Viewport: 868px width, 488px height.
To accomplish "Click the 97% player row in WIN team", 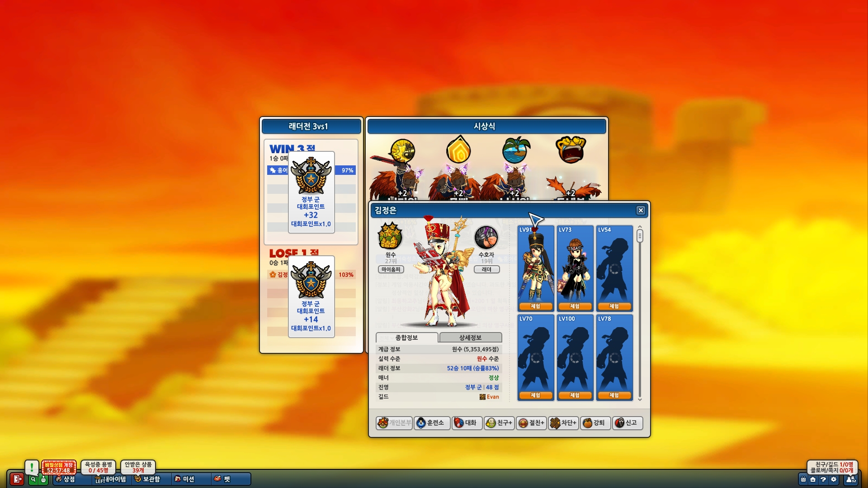I will point(311,170).
